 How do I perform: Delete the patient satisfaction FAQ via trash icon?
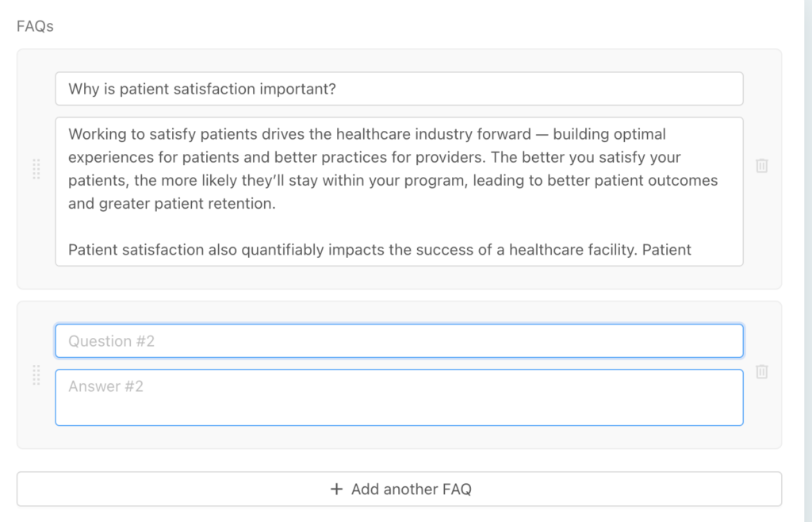click(x=761, y=166)
